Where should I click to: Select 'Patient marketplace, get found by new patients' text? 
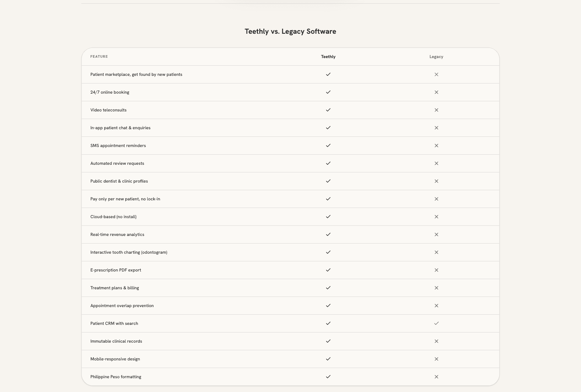coord(136,74)
